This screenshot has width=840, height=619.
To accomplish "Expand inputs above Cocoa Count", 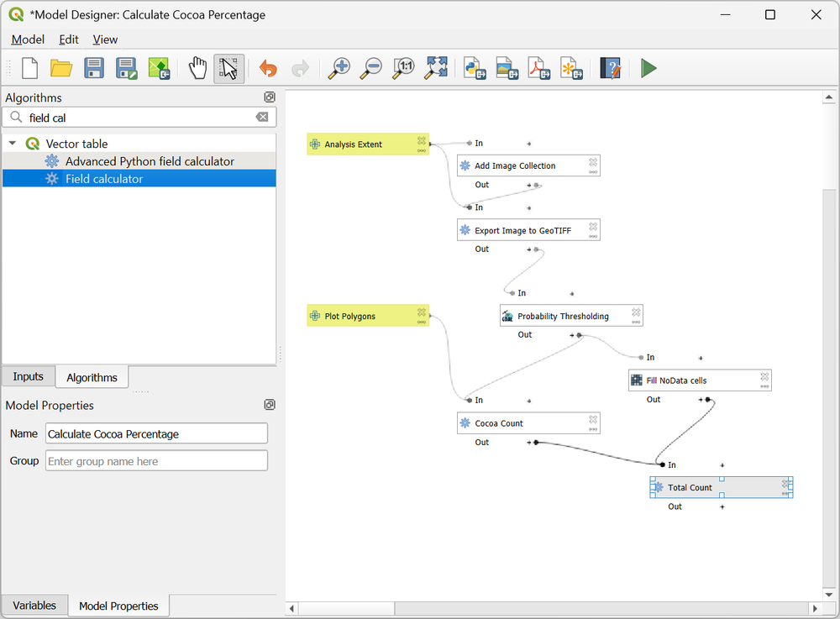I will [528, 401].
